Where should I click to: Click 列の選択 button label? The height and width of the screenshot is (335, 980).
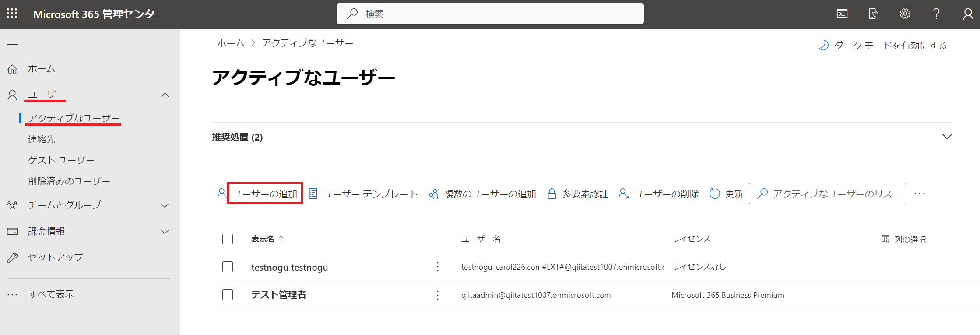[x=910, y=239]
